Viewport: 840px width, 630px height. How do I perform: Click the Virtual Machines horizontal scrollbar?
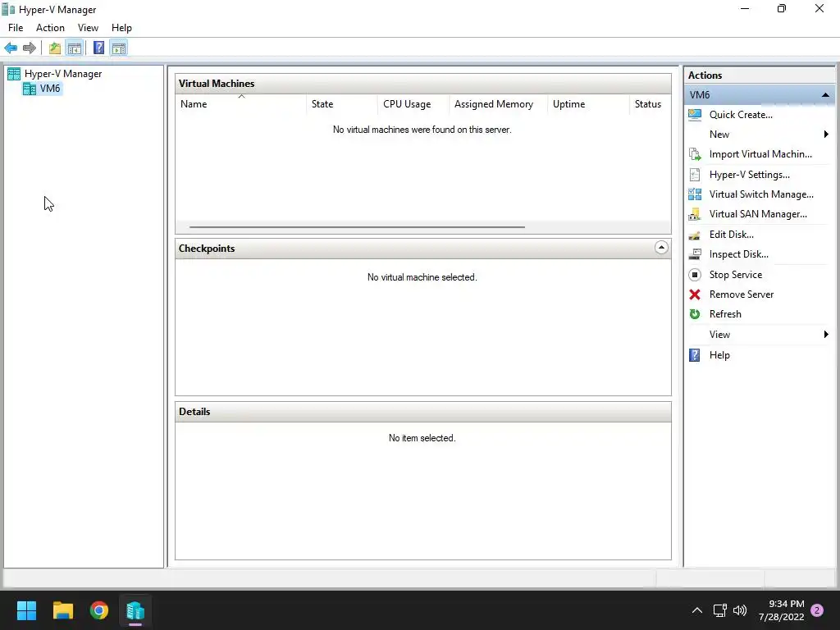[357, 227]
